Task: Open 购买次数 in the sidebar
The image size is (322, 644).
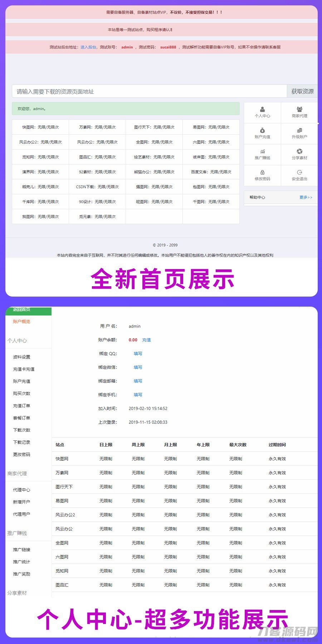Action: click(21, 393)
